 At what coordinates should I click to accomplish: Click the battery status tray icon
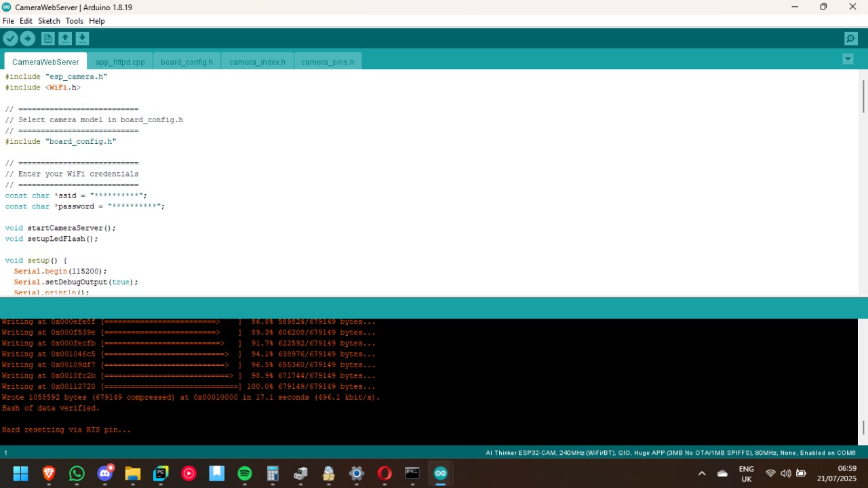click(801, 473)
